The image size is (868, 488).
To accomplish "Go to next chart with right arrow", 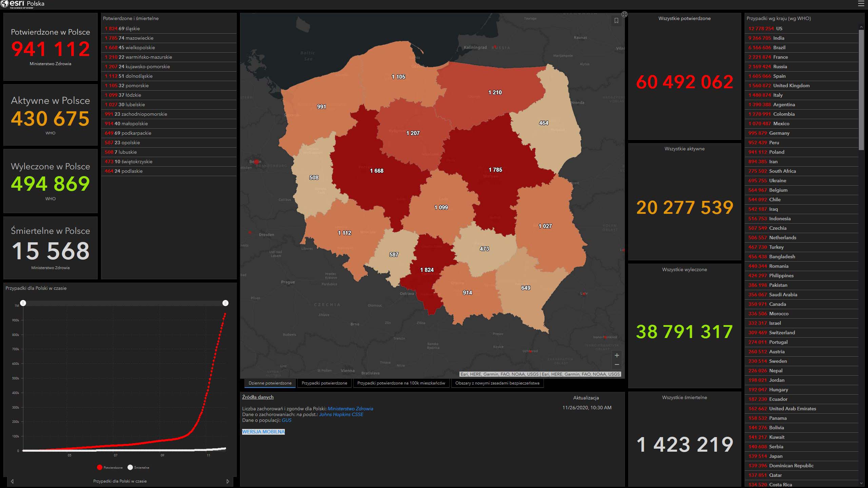I will [x=228, y=481].
